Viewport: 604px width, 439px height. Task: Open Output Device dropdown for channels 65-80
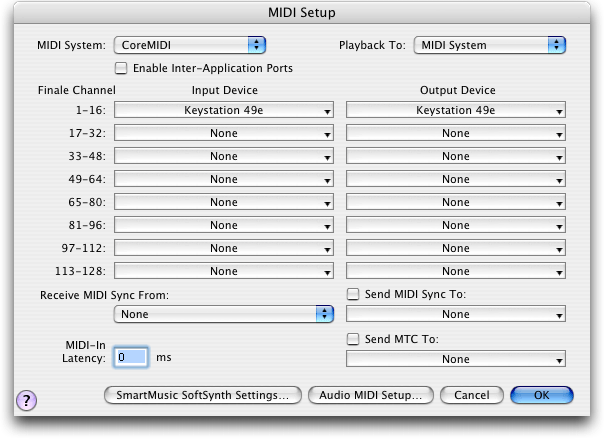[x=456, y=203]
